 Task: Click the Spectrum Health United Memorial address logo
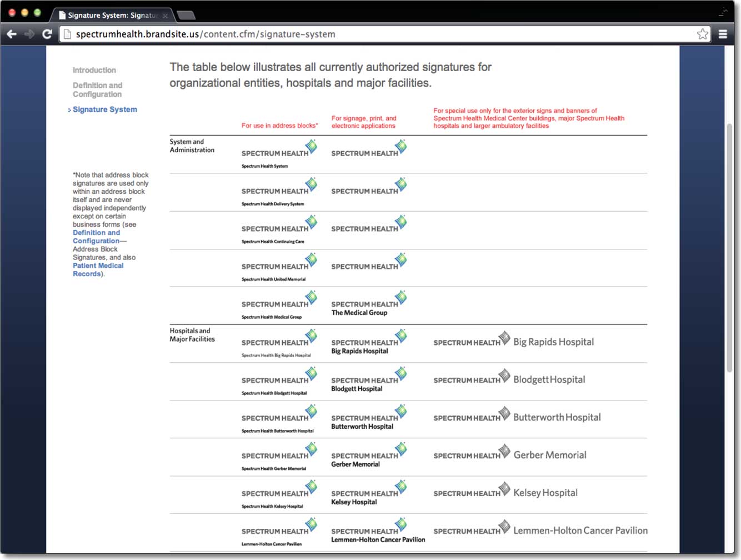(279, 268)
